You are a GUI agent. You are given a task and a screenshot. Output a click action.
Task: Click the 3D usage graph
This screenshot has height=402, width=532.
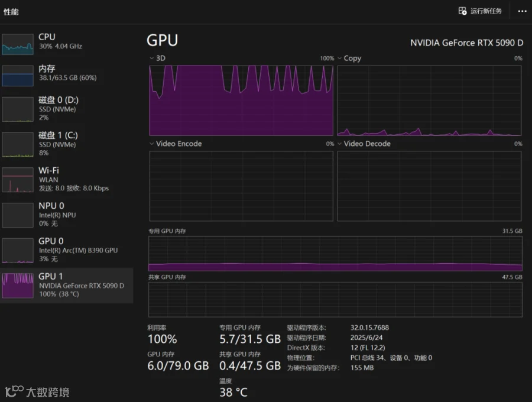pos(241,100)
